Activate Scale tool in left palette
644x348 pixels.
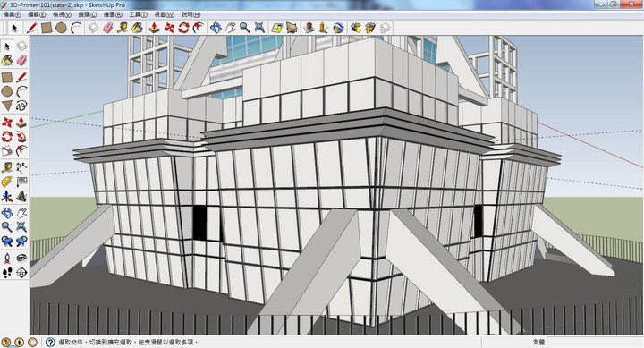point(7,151)
